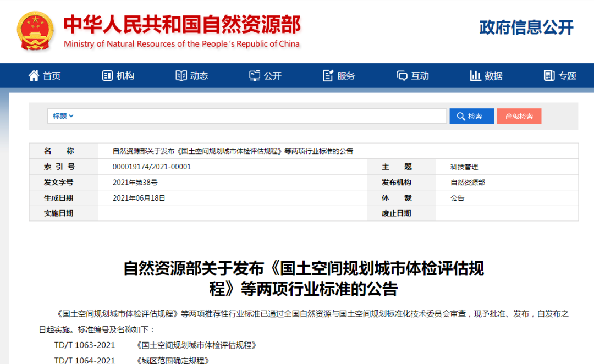This screenshot has height=364, width=594.
Task: Click the 索引号 row label
Action: click(59, 167)
